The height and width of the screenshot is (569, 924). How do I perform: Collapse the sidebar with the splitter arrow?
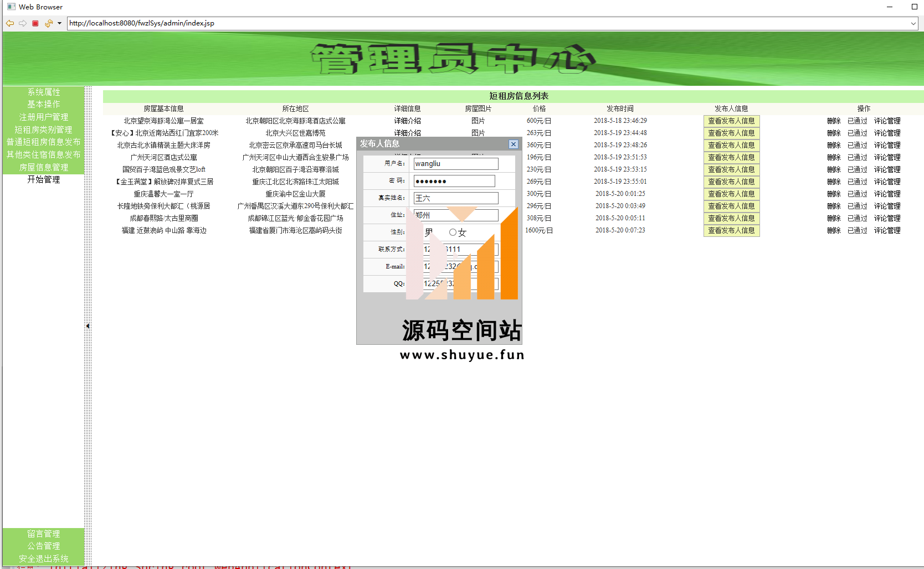coord(88,326)
